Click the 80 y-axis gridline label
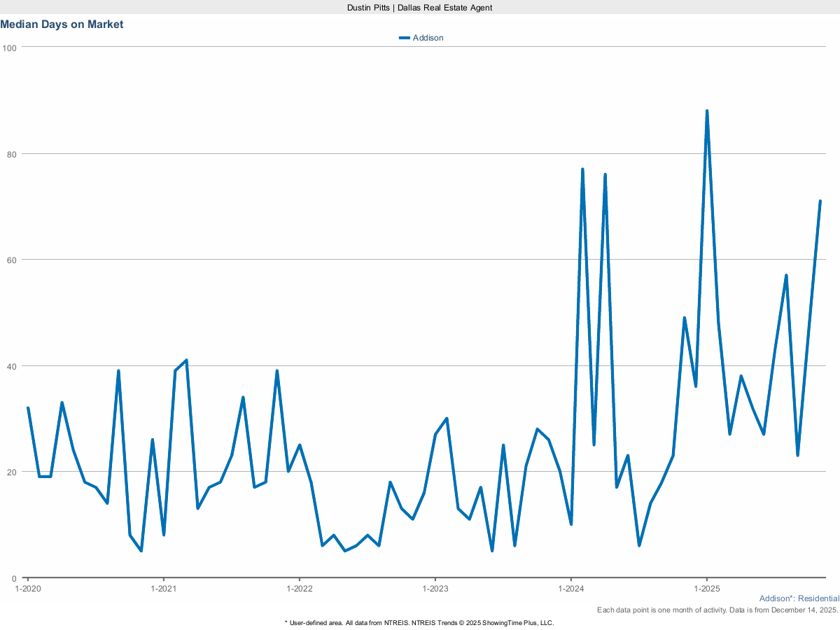 (13, 154)
